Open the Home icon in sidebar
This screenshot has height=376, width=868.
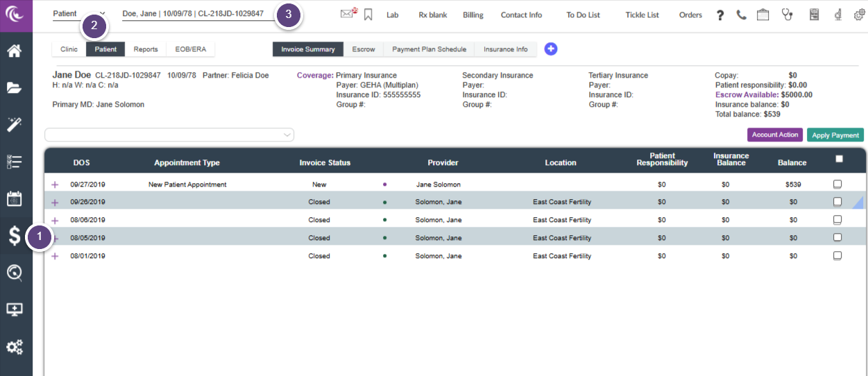click(15, 51)
